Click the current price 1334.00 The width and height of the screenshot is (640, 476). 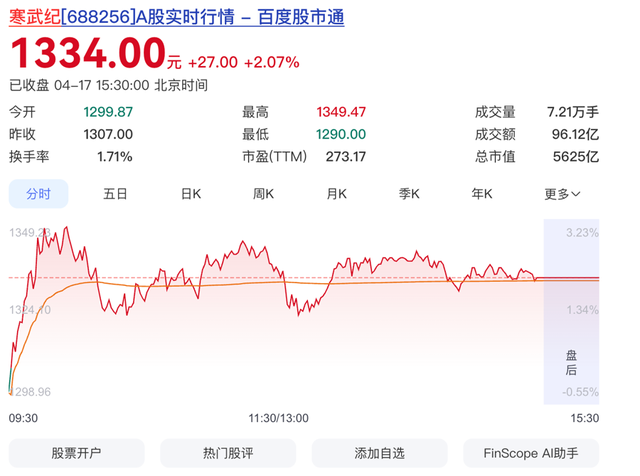click(x=88, y=53)
